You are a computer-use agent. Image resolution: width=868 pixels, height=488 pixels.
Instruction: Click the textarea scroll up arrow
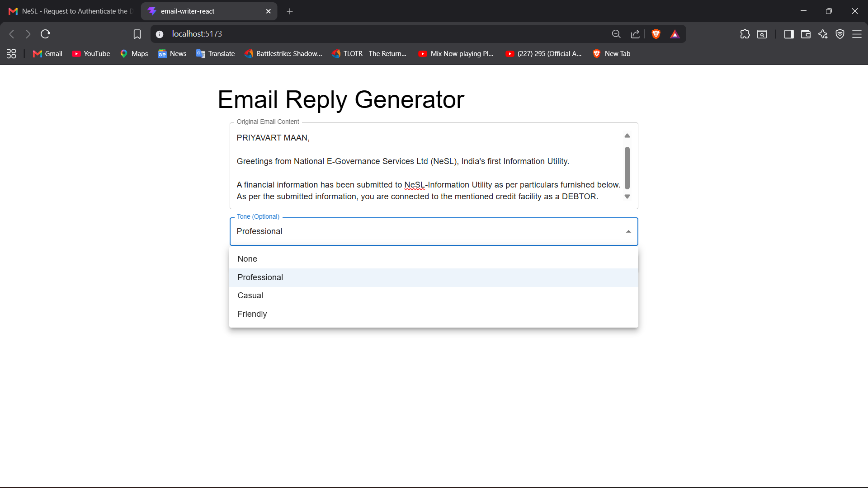coord(627,136)
